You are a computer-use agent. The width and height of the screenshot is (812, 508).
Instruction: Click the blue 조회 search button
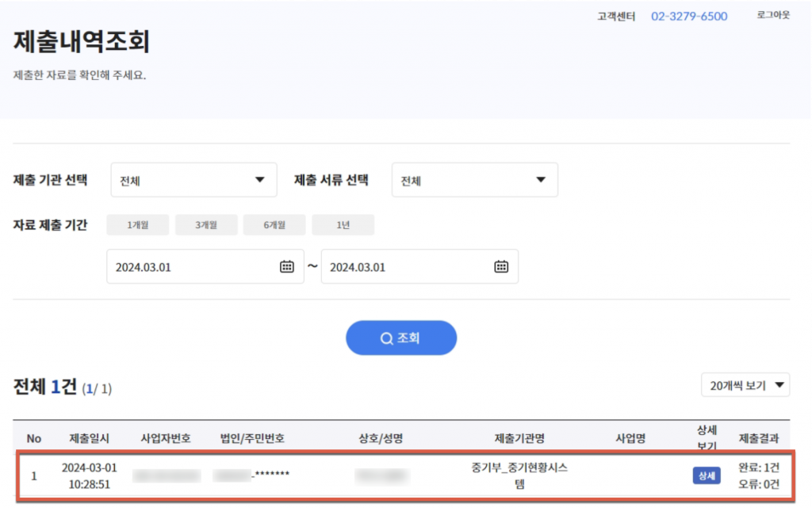[401, 338]
